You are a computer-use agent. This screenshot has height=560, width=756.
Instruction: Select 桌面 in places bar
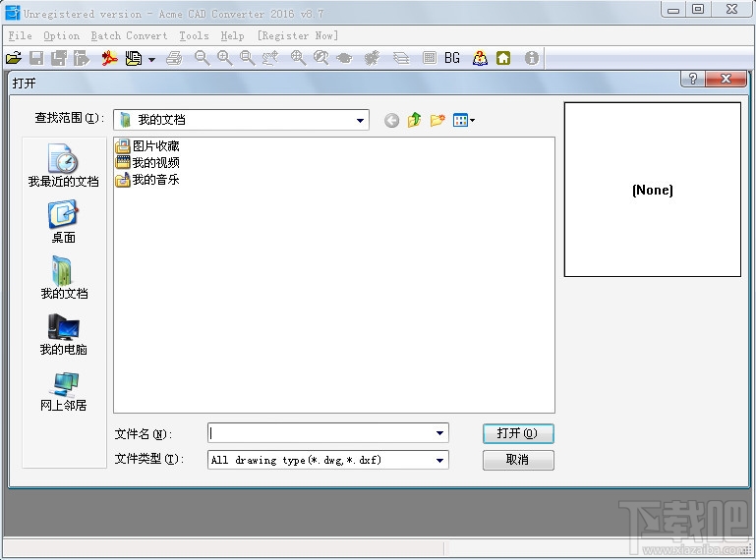coord(63,222)
